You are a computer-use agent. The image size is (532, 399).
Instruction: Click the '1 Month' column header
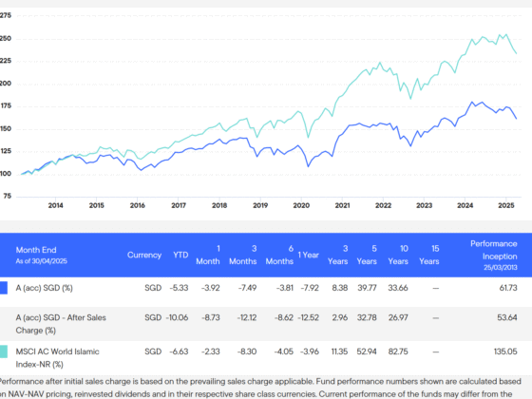pyautogui.click(x=208, y=256)
